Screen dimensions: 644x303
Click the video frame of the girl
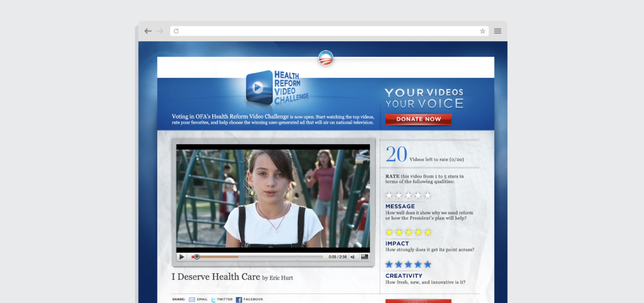[x=273, y=198]
